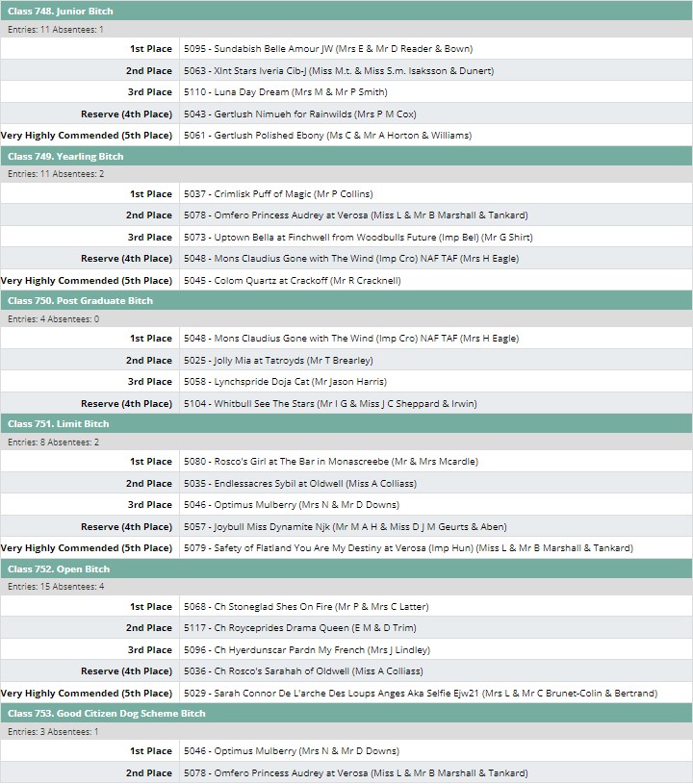693x784 pixels.
Task: Select 'Reserve (4th Place)' label in Class 751
Action: (x=127, y=527)
